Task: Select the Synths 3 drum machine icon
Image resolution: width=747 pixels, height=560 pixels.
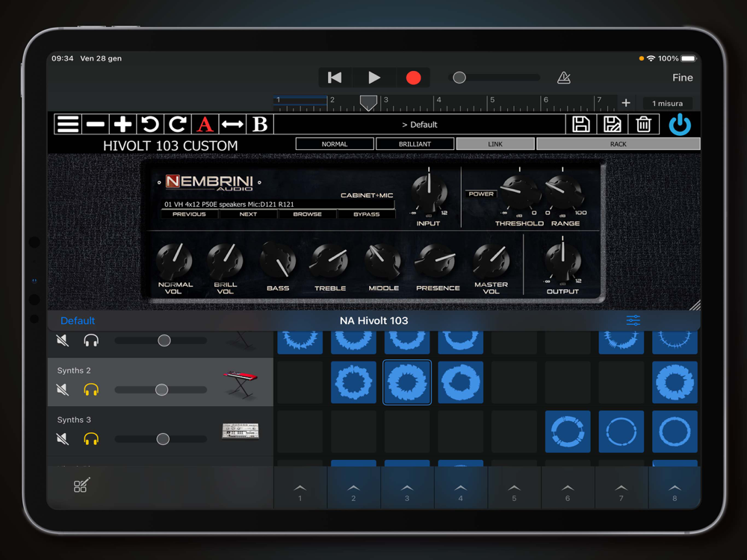Action: pos(241,431)
